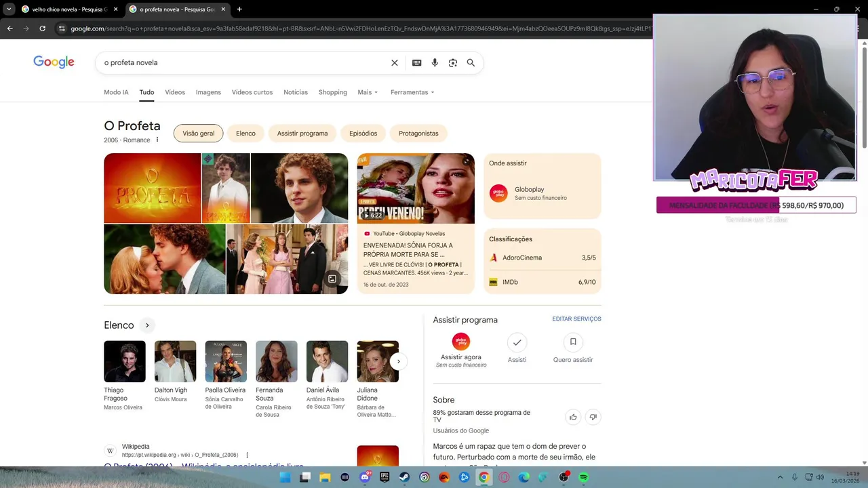Open Paolla Oliveira cast card

[x=226, y=376]
